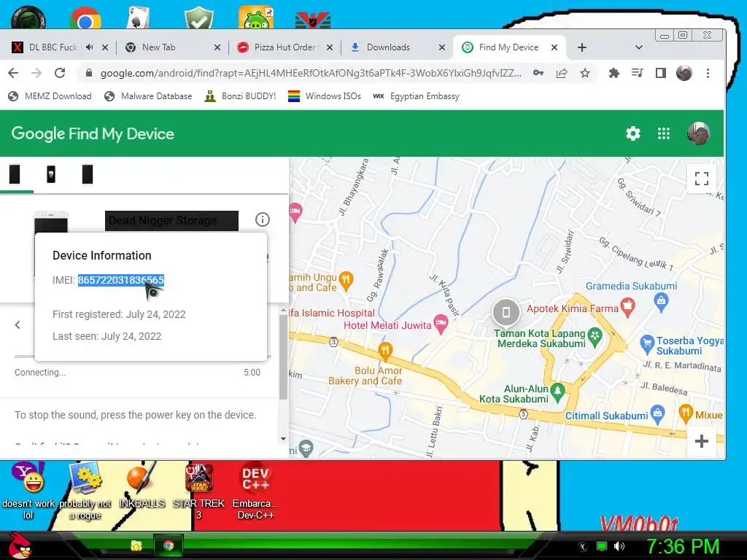747x560 pixels.
Task: Click the device location marker on map
Action: point(506,312)
